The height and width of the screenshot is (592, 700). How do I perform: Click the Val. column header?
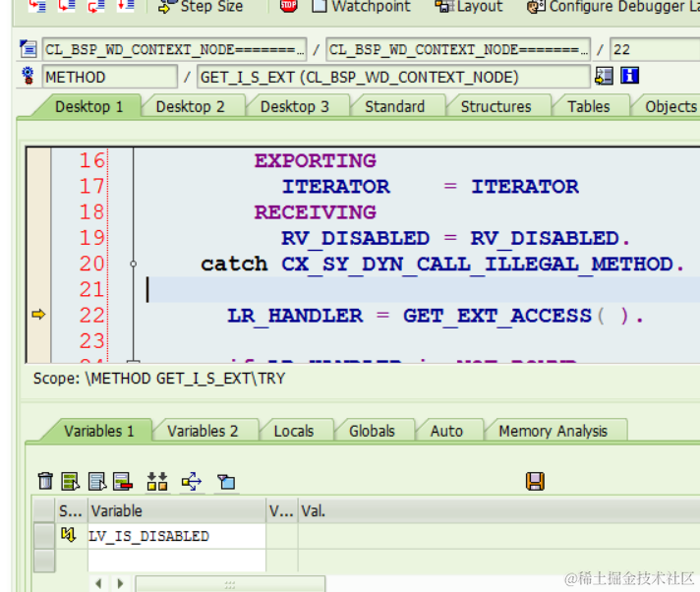(x=499, y=510)
